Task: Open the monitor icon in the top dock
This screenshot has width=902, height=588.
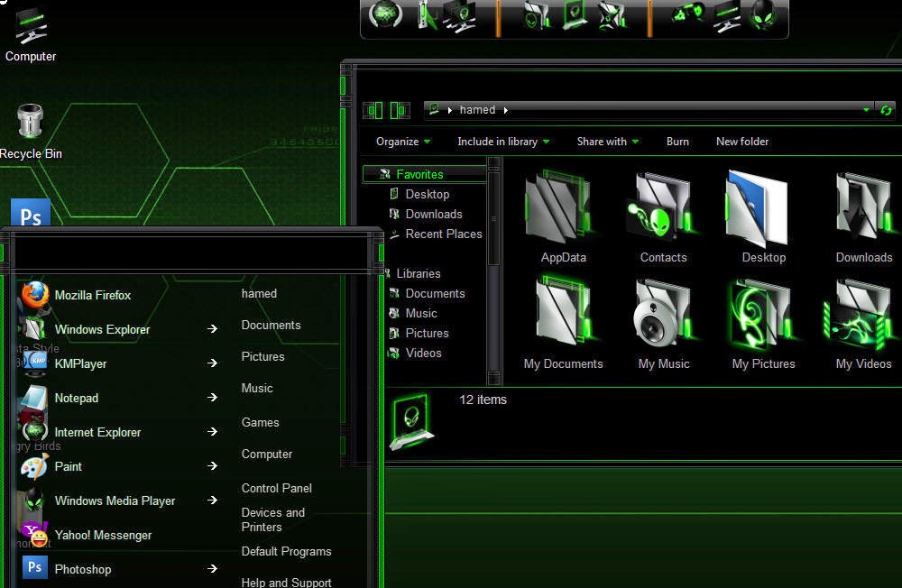Action: 727,17
